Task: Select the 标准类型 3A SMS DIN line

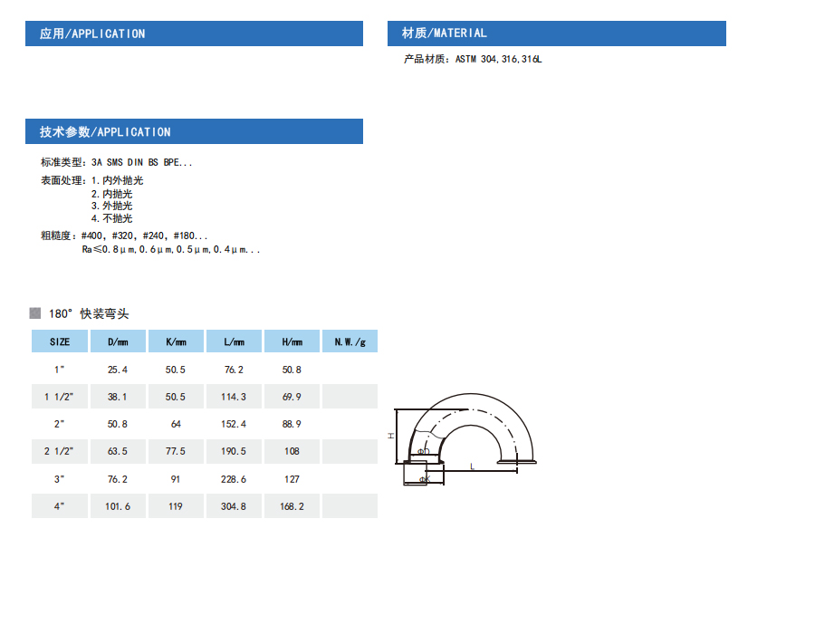Action: pos(117,162)
